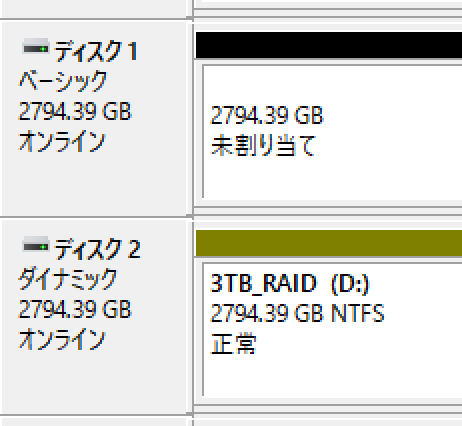Click the Disk 1 drive icon

pos(36,47)
